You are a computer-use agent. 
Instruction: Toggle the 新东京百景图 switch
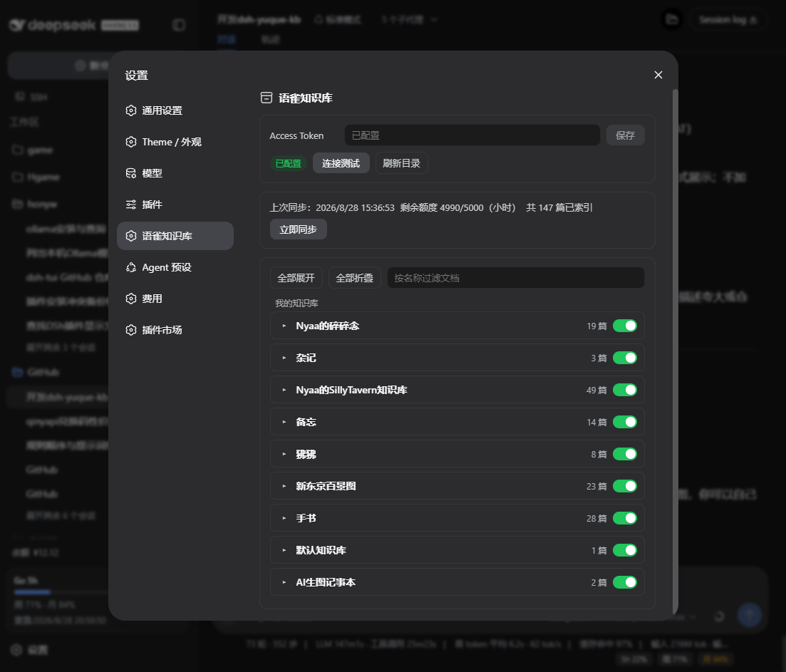pos(624,486)
